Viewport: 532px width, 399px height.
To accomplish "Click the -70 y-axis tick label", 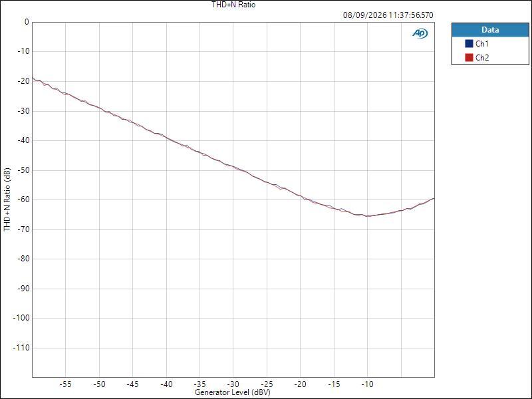I will tap(23, 229).
